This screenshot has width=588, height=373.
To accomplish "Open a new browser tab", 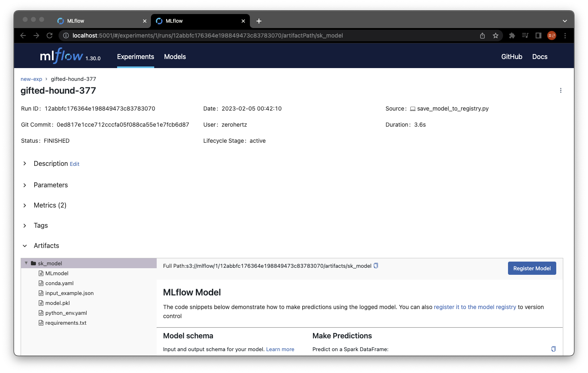I will click(259, 21).
